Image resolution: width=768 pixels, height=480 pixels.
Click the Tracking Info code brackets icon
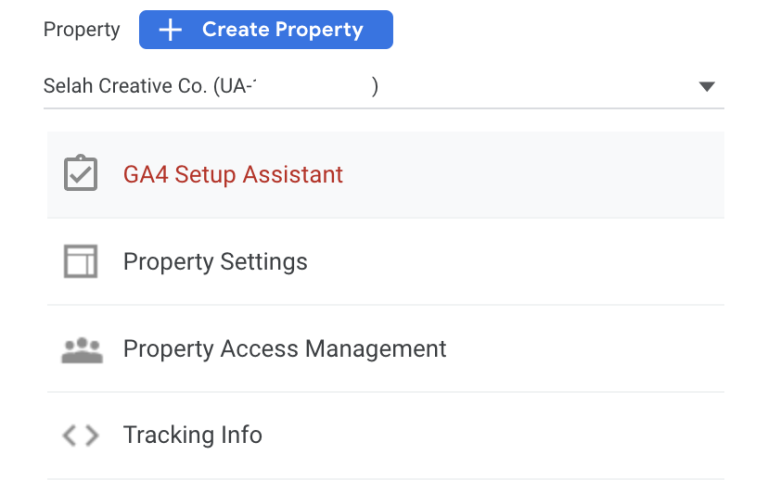point(80,436)
